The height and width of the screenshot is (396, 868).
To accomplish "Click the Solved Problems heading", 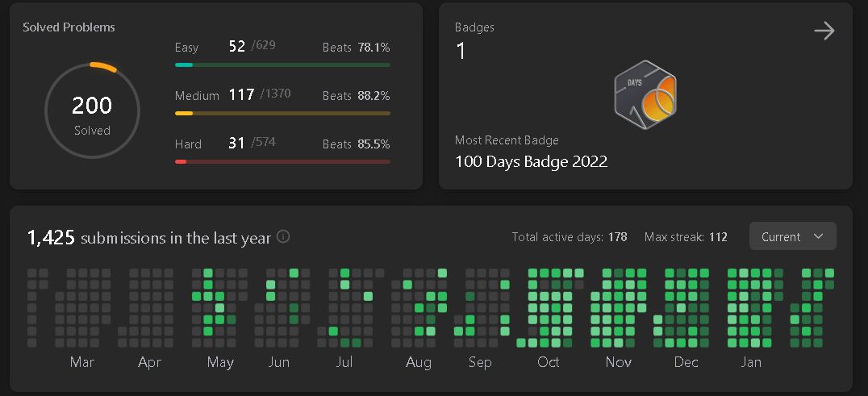I will [x=69, y=27].
